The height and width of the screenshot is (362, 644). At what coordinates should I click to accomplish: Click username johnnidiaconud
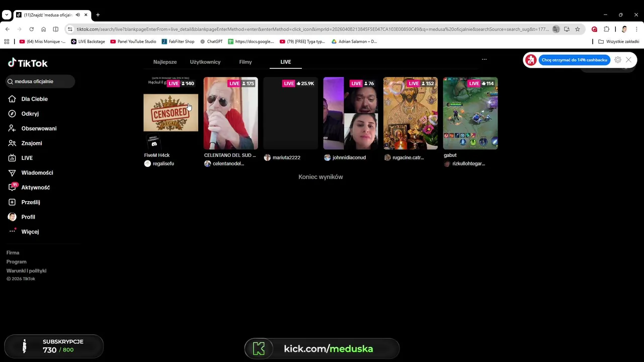[349, 157]
